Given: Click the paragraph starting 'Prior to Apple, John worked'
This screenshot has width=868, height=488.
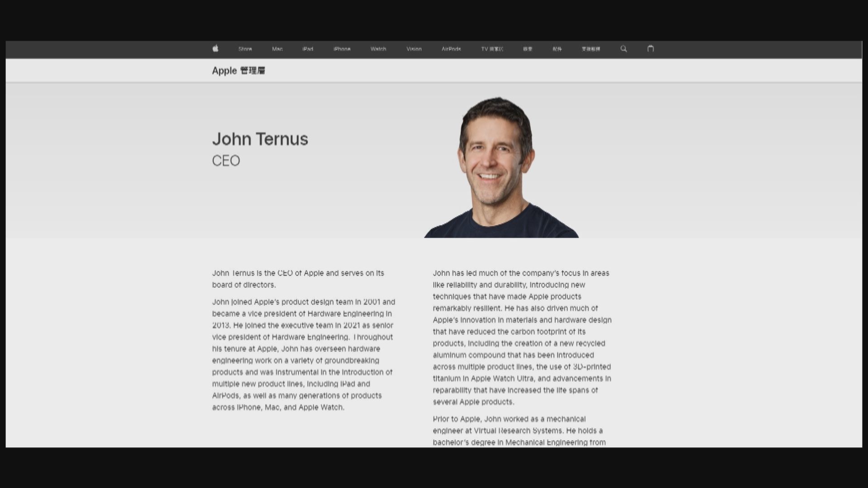Looking at the screenshot, I should point(519,431).
